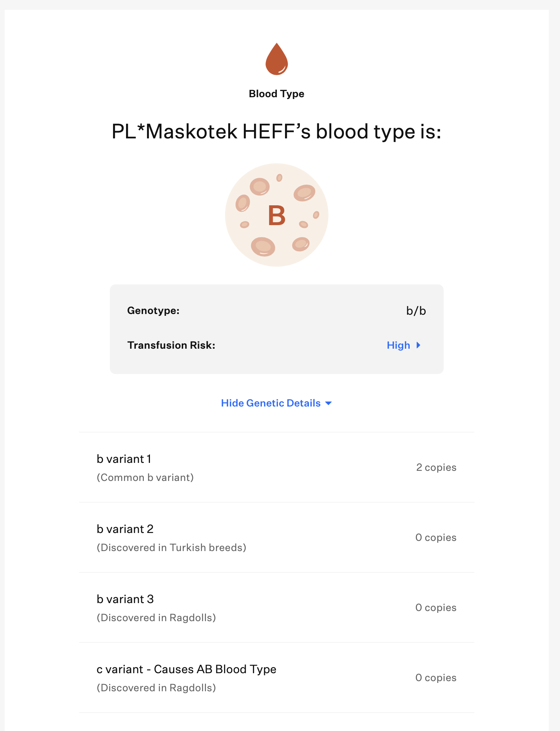Click the blood type B cell illustration
560x731 pixels.
click(276, 215)
